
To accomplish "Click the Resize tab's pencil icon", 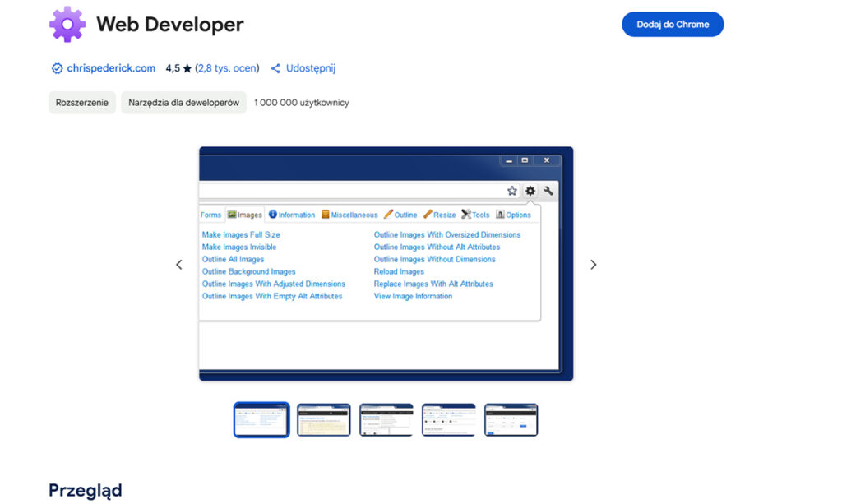I will pos(428,214).
